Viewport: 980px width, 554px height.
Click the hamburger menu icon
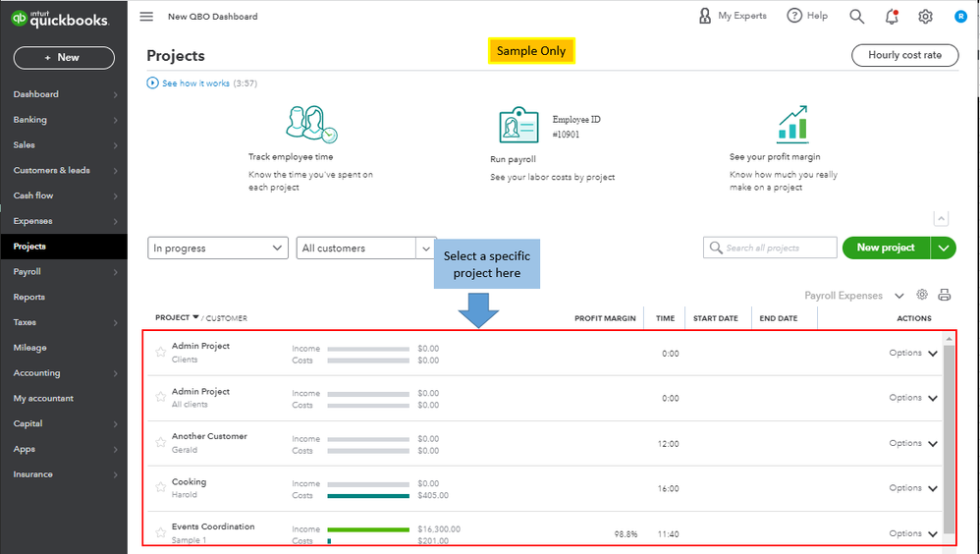click(x=146, y=17)
